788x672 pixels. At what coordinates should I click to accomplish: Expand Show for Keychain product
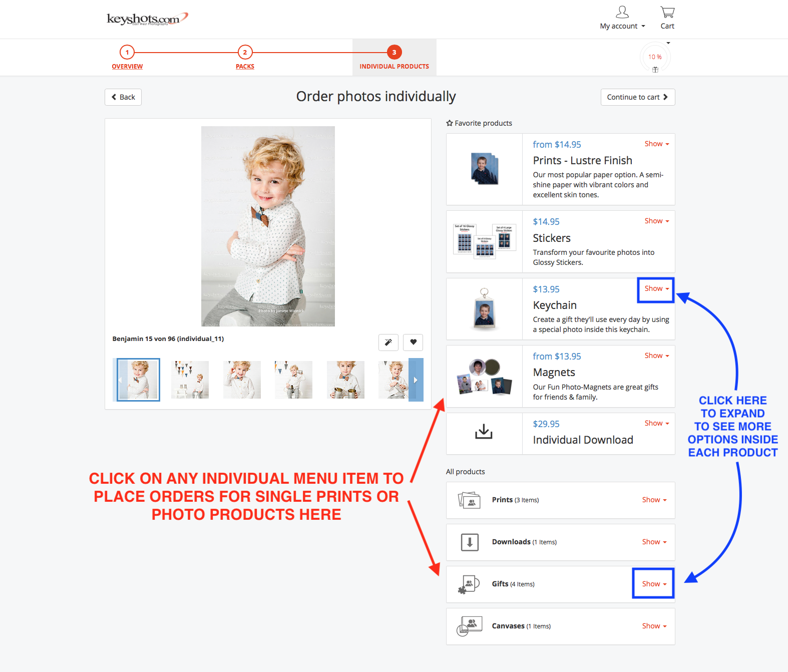656,288
